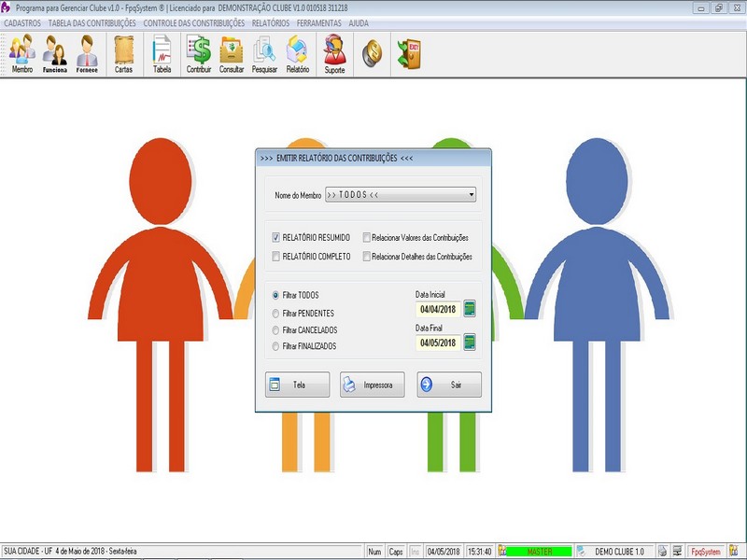
Task: Click the Caps lock indicator
Action: [396, 552]
